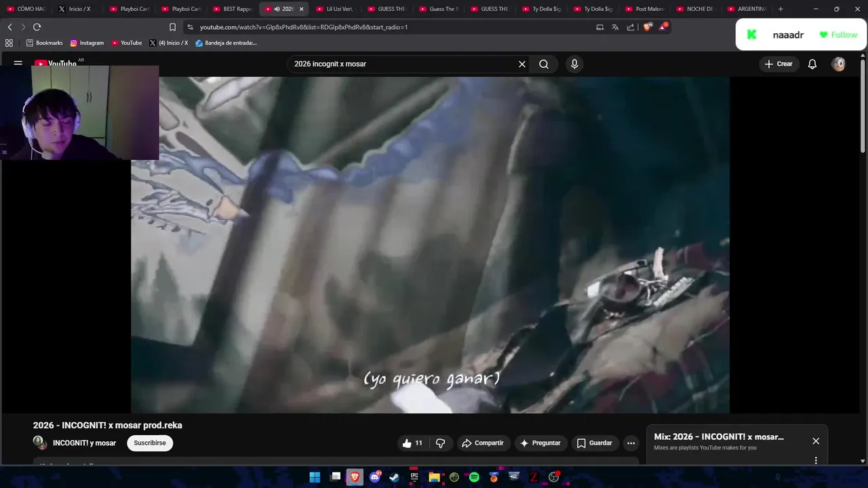This screenshot has width=868, height=488.
Task: Close the active '2026' tab
Action: tap(301, 9)
